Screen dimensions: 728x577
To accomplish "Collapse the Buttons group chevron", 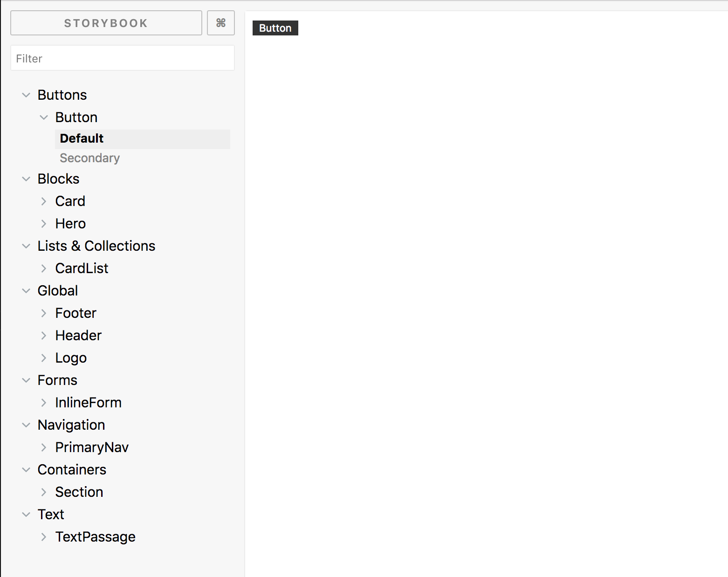I will click(x=26, y=95).
